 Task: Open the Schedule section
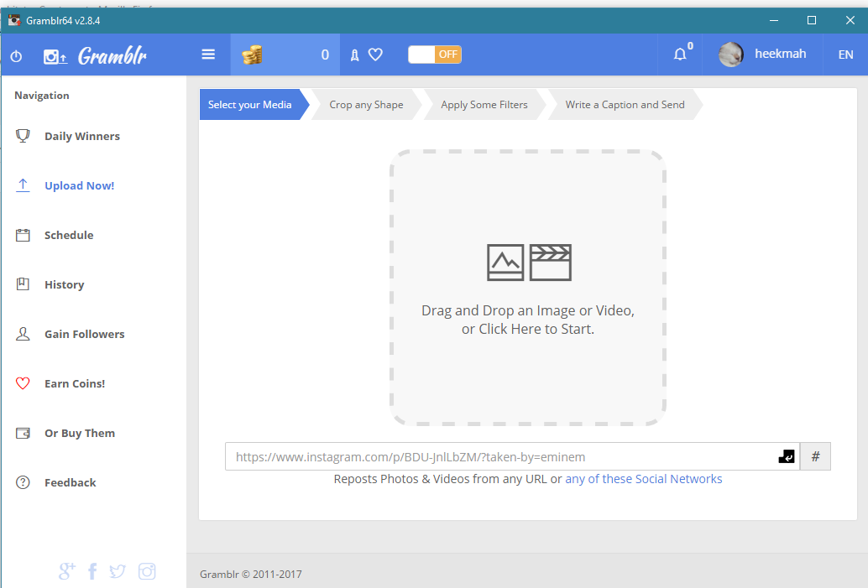69,235
